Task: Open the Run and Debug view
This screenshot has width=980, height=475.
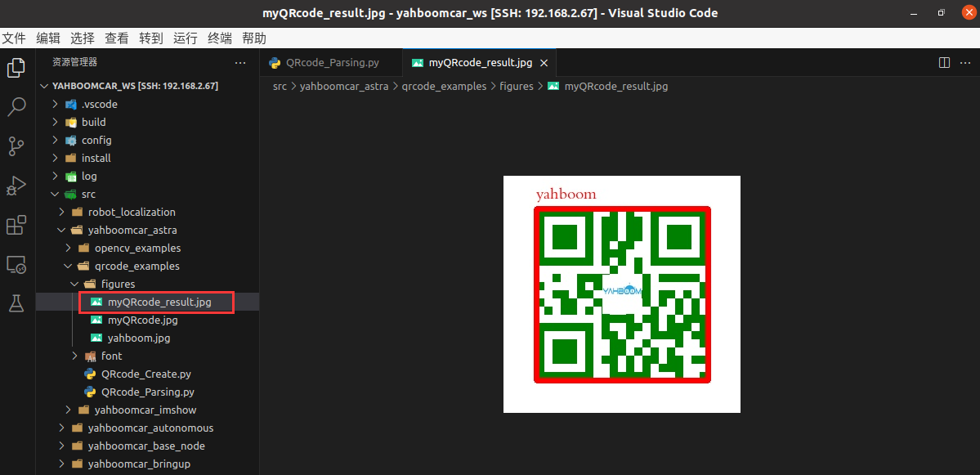Action: pos(16,186)
